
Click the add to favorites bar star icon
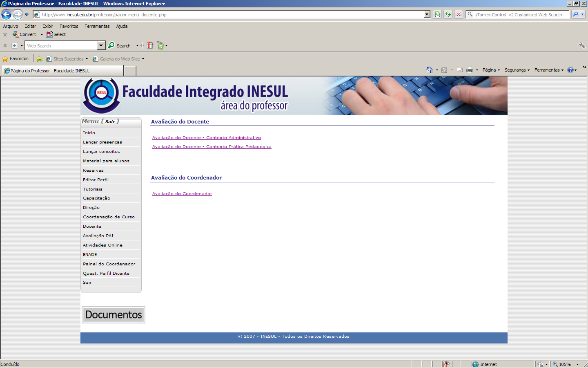[39, 59]
